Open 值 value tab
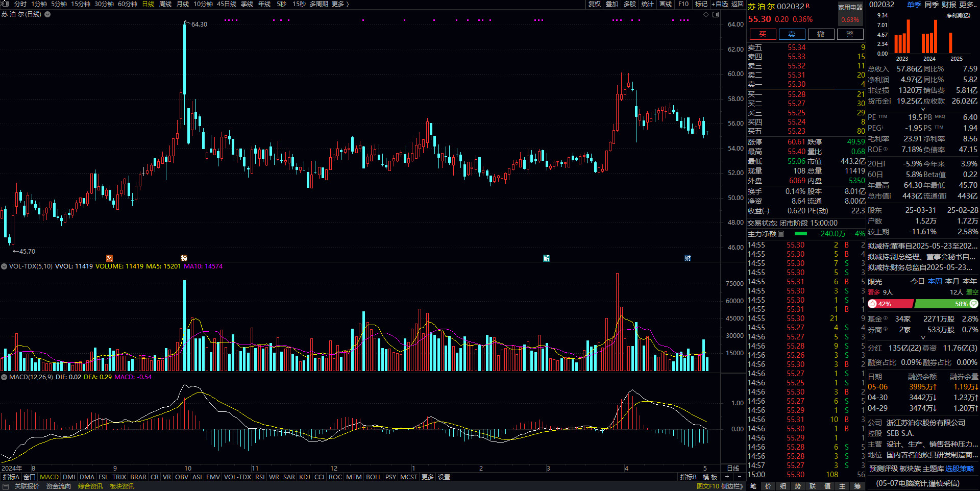The image size is (980, 491). pyautogui.click(x=827, y=486)
